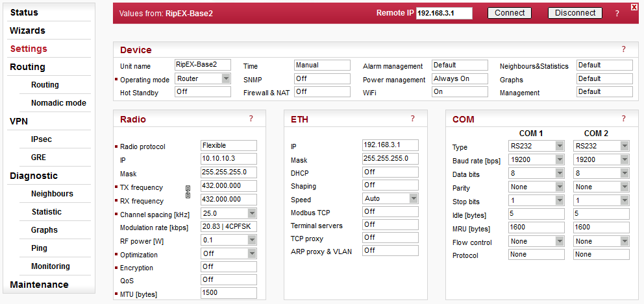
Task: Expand the ETH Speed dropdown
Action: click(x=414, y=198)
